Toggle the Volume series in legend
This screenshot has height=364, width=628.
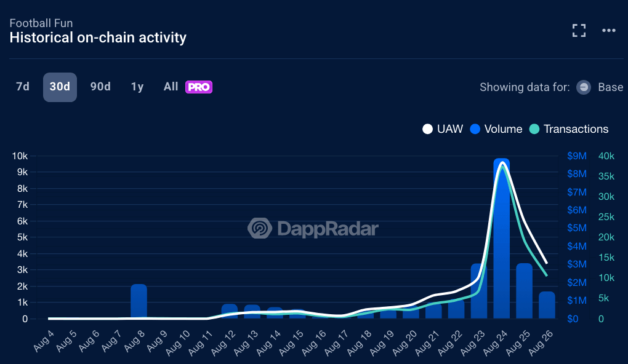[496, 129]
